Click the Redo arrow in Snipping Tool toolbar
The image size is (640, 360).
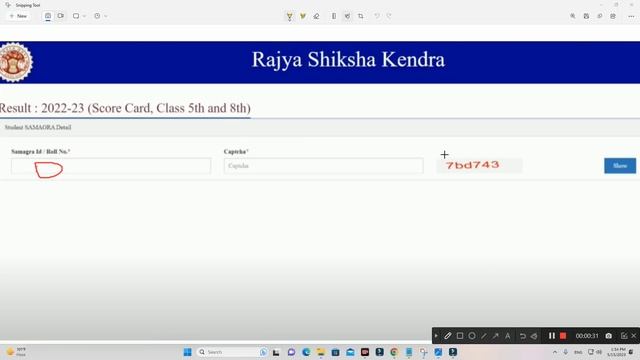389,16
